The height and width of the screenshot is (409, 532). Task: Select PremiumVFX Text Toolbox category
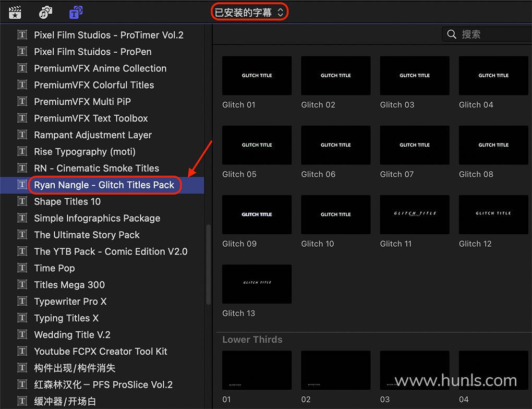(91, 118)
